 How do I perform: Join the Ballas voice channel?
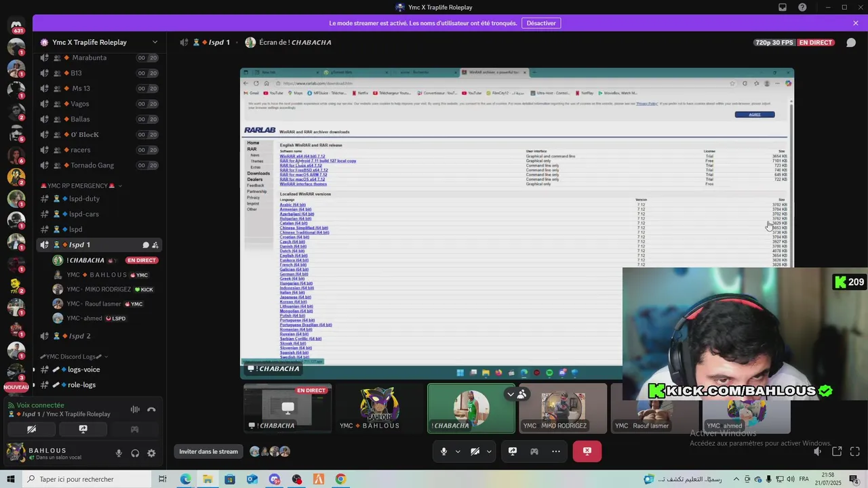tap(99, 119)
